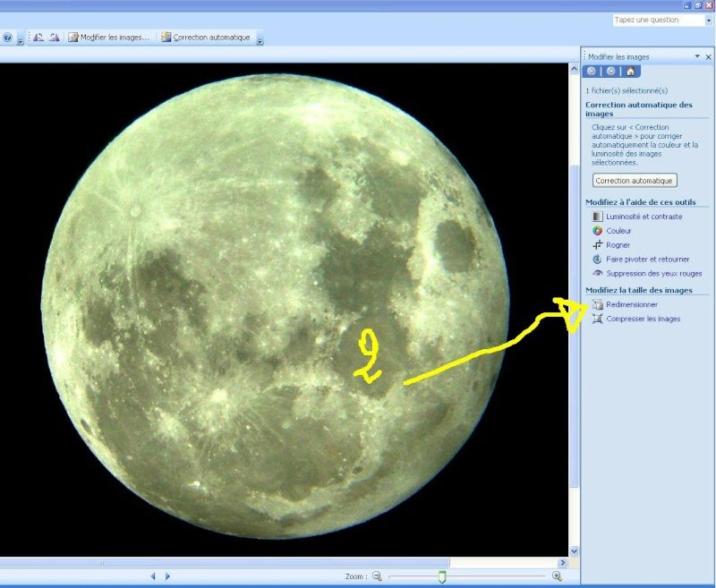The image size is (716, 588).
Task: Select 'Redimensionner' in the pane
Action: (x=632, y=304)
